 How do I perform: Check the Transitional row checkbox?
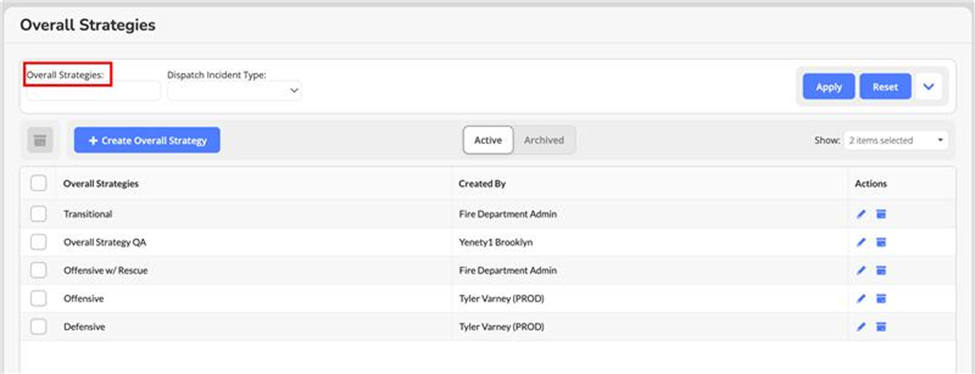[39, 214]
